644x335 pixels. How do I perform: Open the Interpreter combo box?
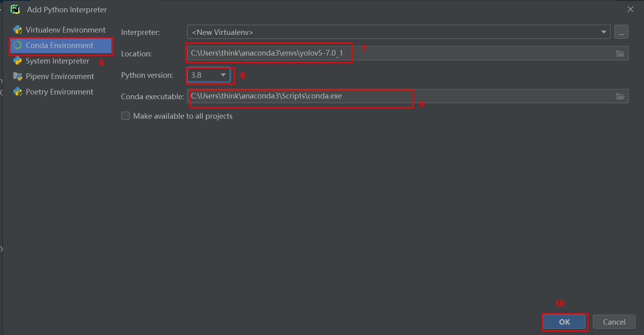click(x=399, y=32)
